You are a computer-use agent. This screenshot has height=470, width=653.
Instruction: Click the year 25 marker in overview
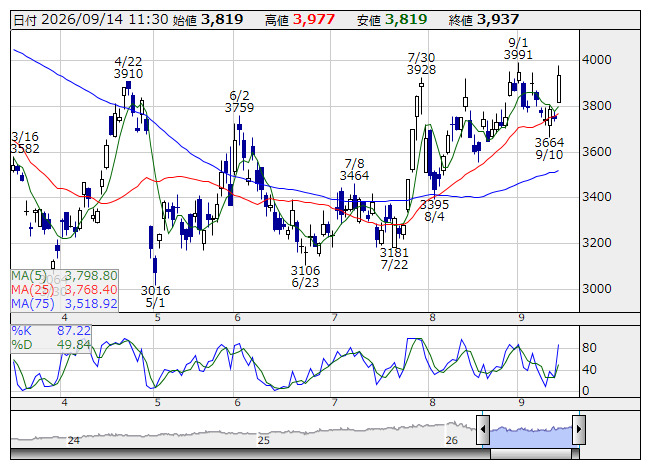pos(264,440)
